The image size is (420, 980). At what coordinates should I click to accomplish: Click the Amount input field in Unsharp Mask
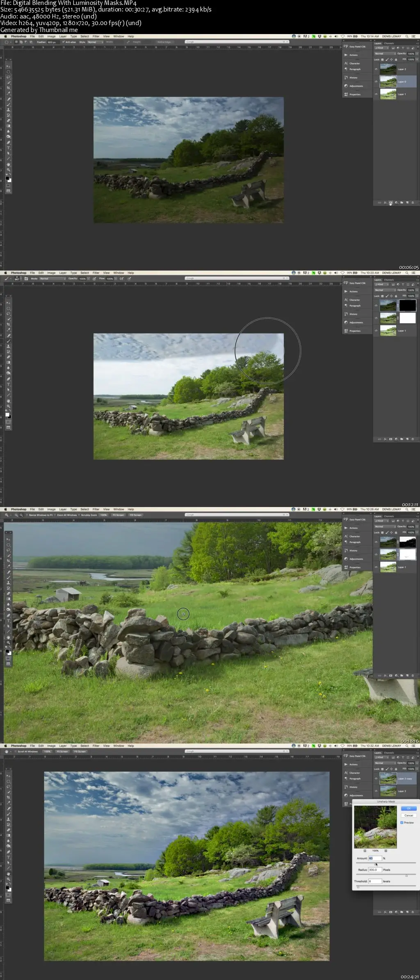[x=375, y=858]
